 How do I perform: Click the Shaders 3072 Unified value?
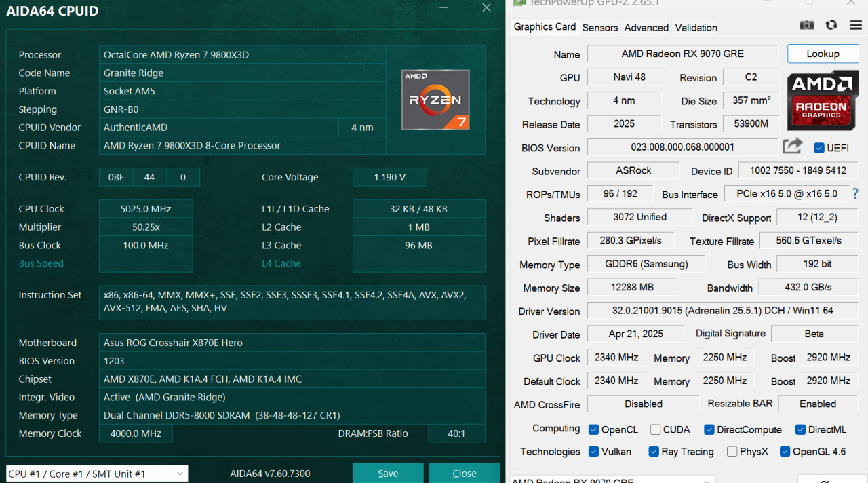[x=639, y=217]
